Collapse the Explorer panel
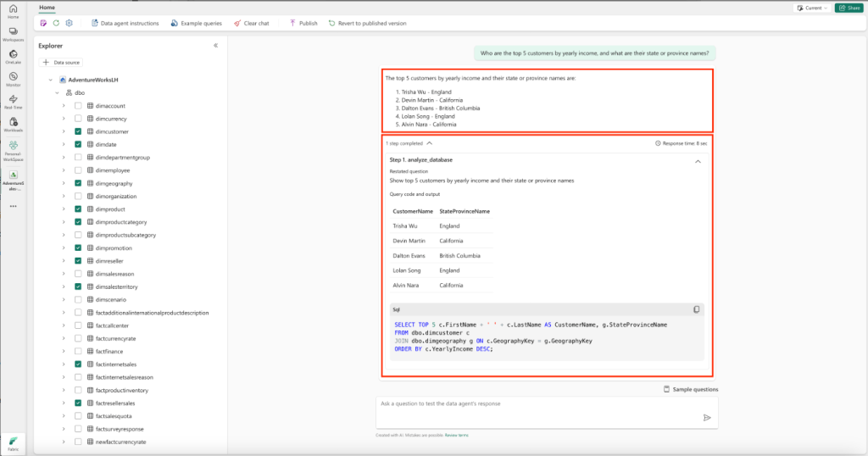Screen dimensions: 868x456 pos(215,46)
